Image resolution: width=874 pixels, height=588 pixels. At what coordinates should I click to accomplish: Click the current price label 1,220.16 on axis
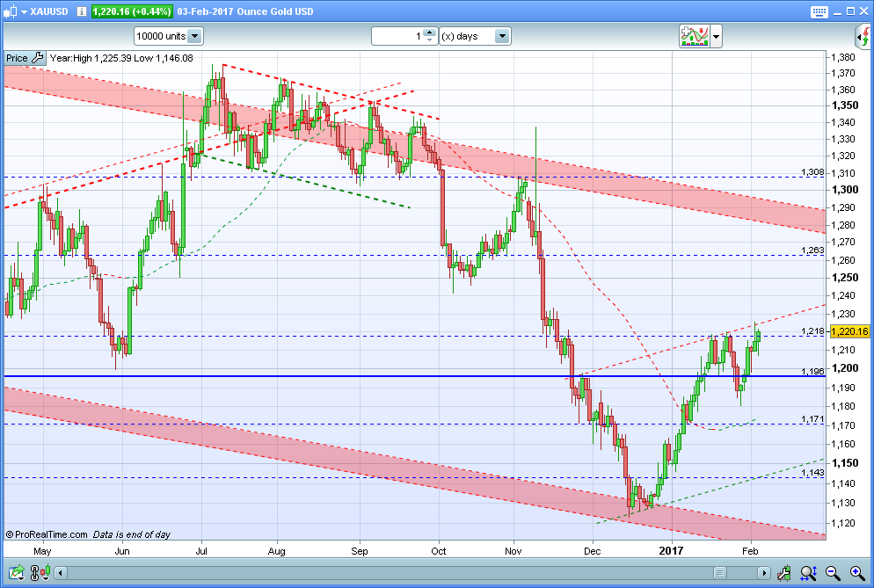click(x=849, y=331)
